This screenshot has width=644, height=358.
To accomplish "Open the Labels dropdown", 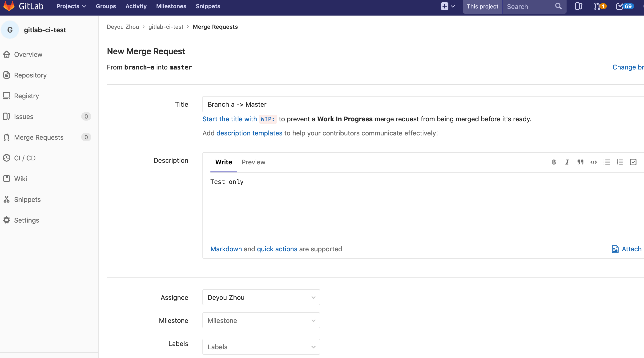I will 261,347.
